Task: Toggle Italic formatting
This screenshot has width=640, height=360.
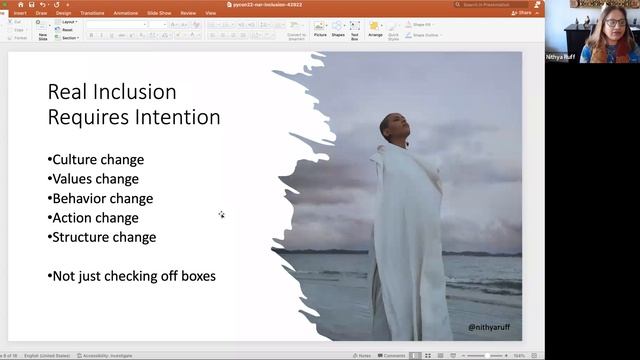Action: 101,36
